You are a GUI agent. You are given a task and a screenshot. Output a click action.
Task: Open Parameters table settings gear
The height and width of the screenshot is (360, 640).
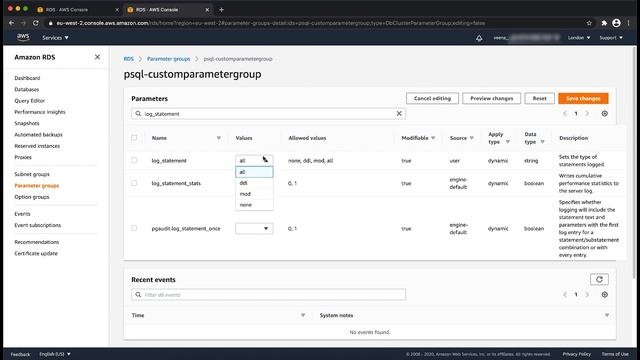(604, 113)
